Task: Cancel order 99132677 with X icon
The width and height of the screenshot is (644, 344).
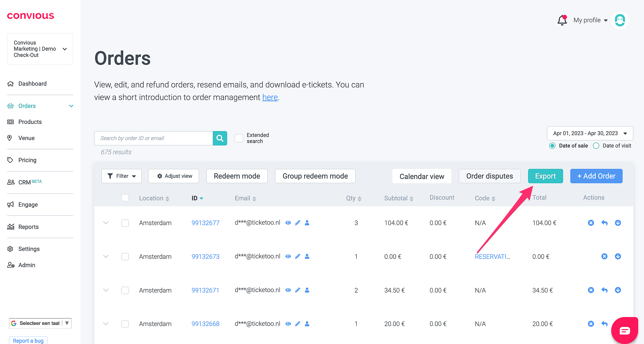Action: [x=591, y=223]
